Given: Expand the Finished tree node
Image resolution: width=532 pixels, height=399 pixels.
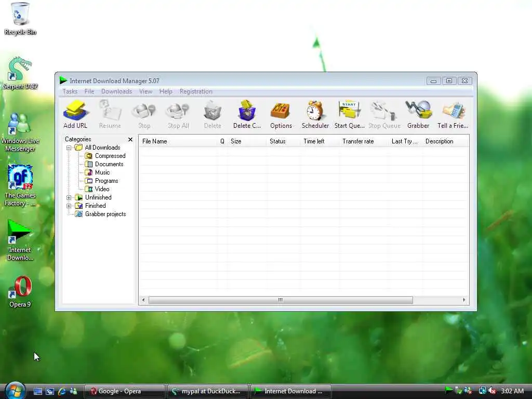Looking at the screenshot, I should (69, 206).
